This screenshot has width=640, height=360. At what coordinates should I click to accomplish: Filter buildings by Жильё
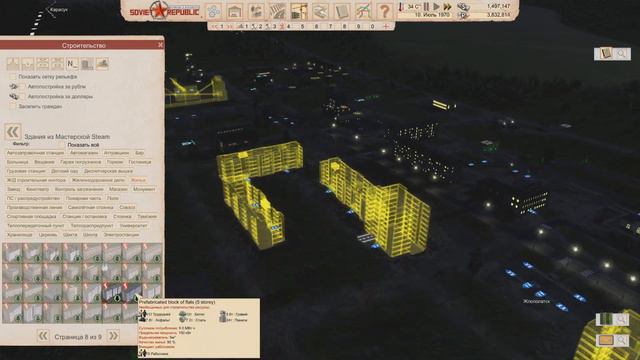click(x=138, y=180)
